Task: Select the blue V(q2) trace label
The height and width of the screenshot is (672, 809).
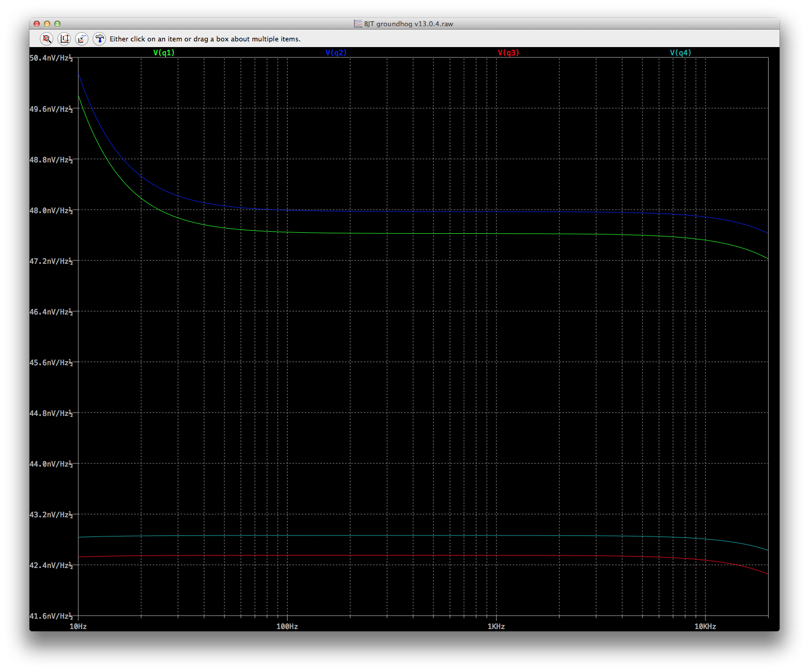Action: 336,53
